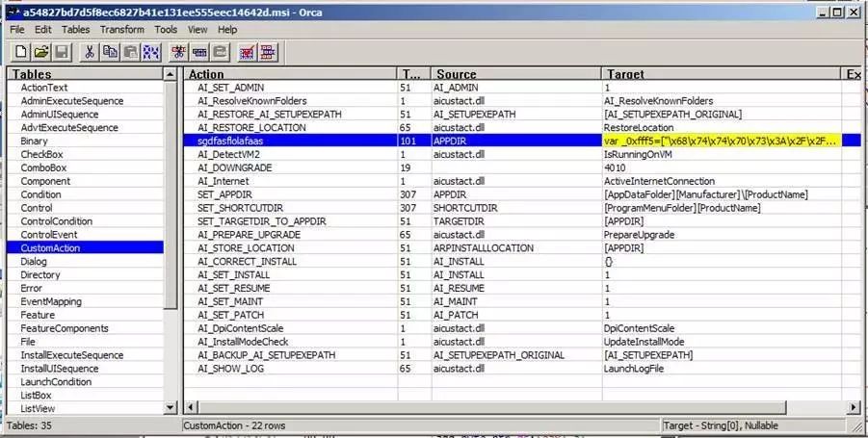This screenshot has width=868, height=438.
Task: Click the Open file folder icon
Action: tap(40, 52)
